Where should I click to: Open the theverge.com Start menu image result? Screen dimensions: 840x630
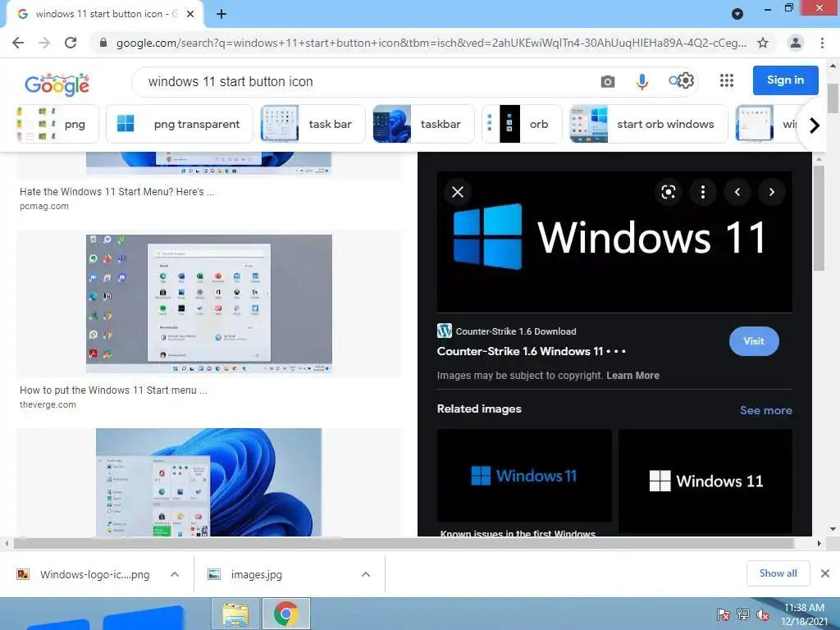[x=209, y=304]
